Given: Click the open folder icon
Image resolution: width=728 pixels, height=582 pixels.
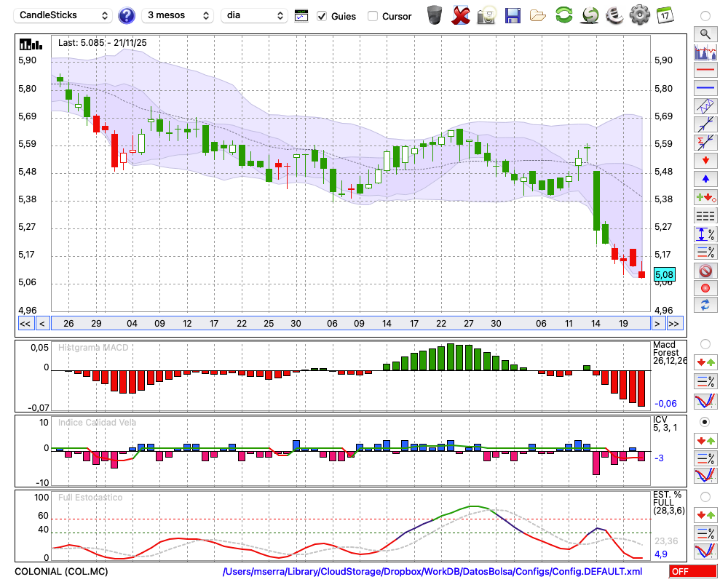Looking at the screenshot, I should click(538, 16).
